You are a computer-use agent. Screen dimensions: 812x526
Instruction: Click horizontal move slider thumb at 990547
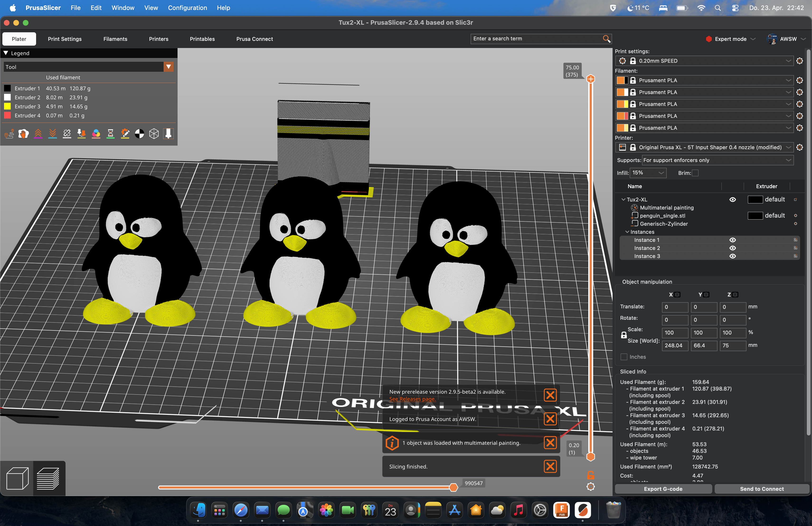pyautogui.click(x=453, y=488)
